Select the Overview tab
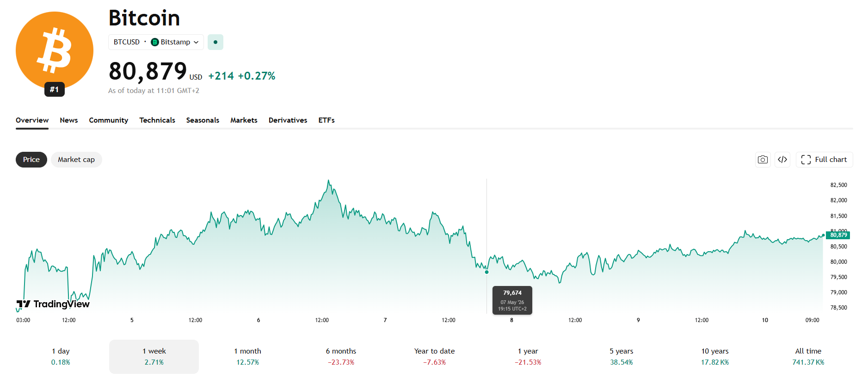Image resolution: width=868 pixels, height=379 pixels. tap(32, 120)
